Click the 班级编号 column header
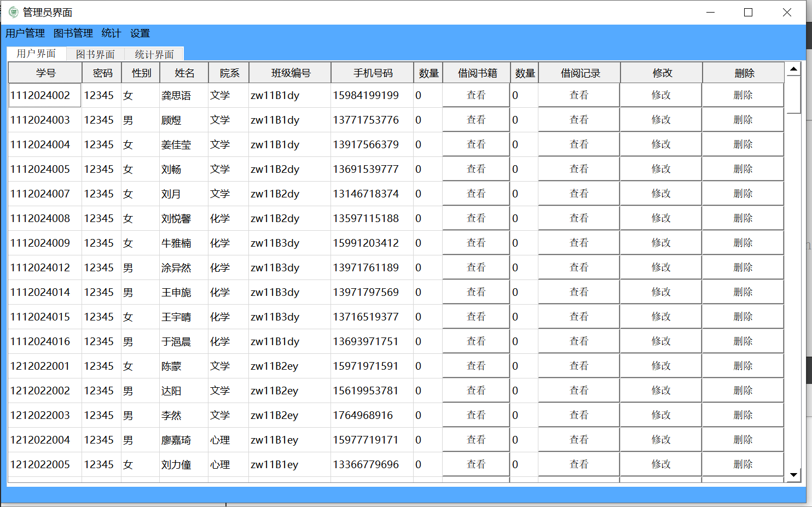This screenshot has height=507, width=812. (x=291, y=73)
